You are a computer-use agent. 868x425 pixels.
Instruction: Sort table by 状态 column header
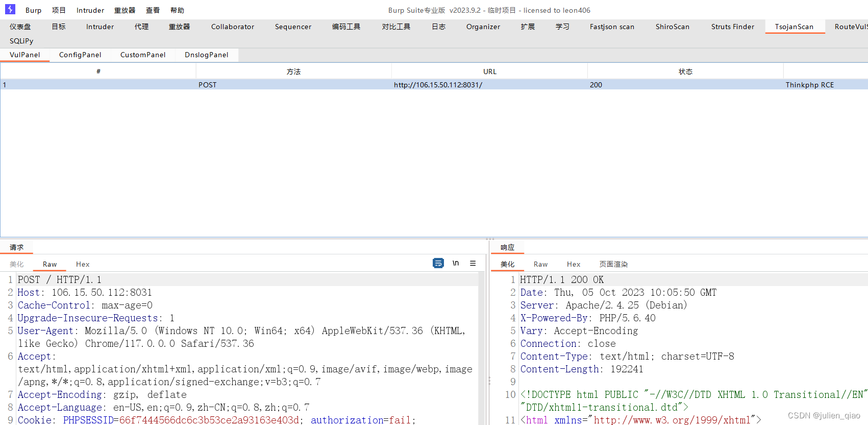[x=685, y=72]
